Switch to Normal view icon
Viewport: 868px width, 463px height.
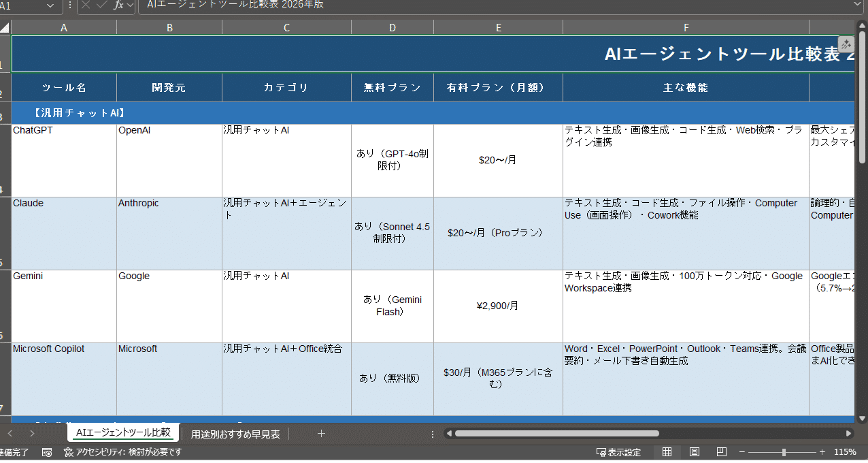tap(667, 452)
